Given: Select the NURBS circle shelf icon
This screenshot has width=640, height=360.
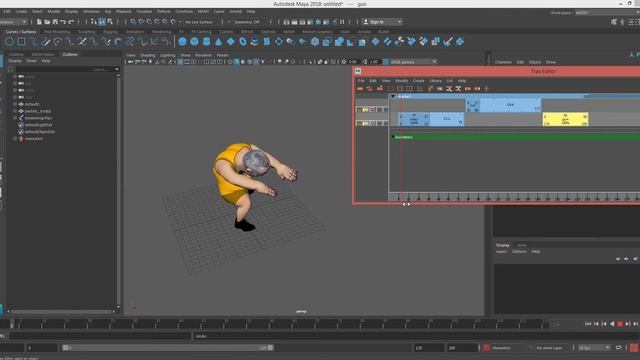Looking at the screenshot, I should pos(9,41).
